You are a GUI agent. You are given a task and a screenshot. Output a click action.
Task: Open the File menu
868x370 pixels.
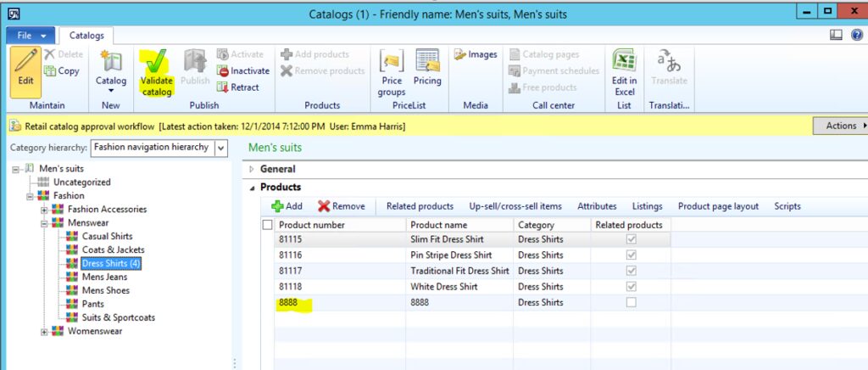click(31, 36)
